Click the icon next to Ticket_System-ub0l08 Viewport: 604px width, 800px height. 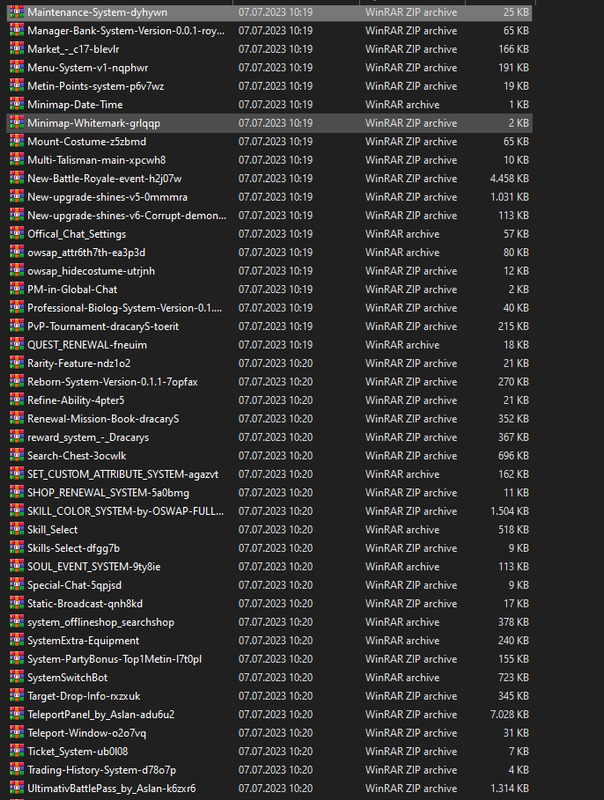point(17,751)
